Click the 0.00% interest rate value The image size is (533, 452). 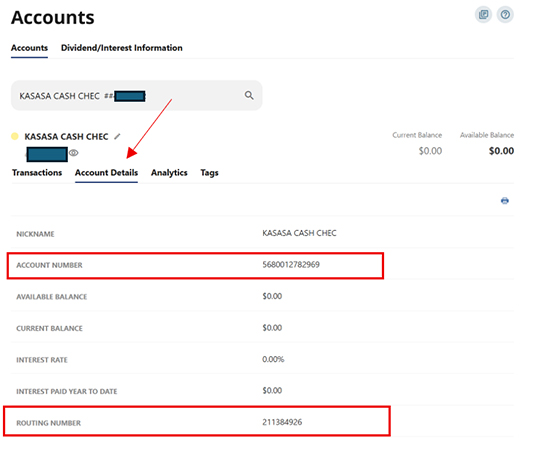273,359
